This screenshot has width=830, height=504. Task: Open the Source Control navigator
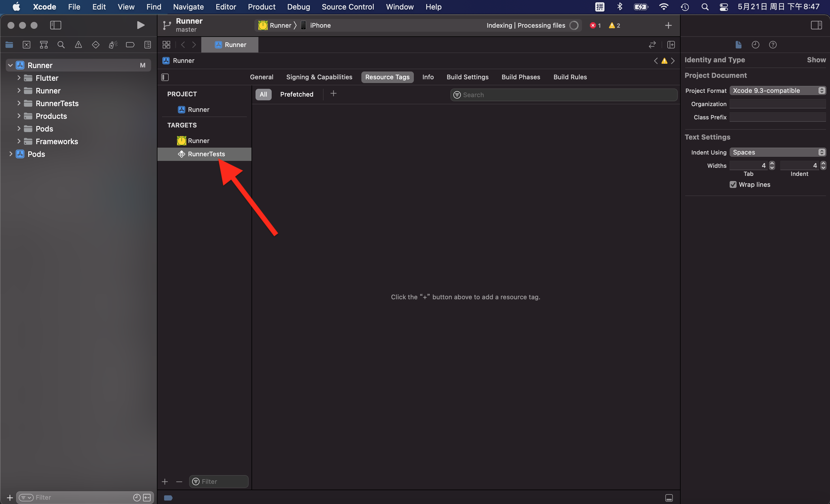click(x=27, y=45)
